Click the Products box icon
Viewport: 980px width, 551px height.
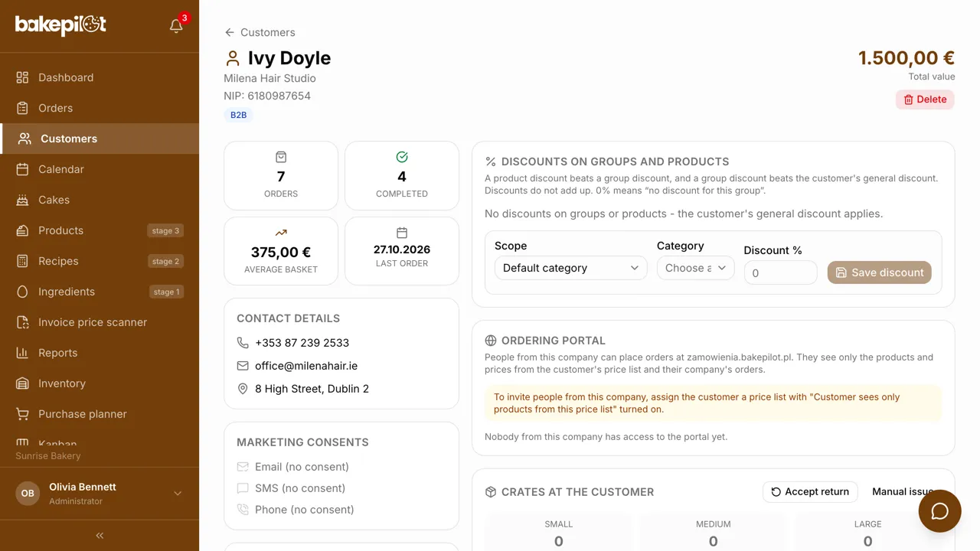[x=23, y=230]
